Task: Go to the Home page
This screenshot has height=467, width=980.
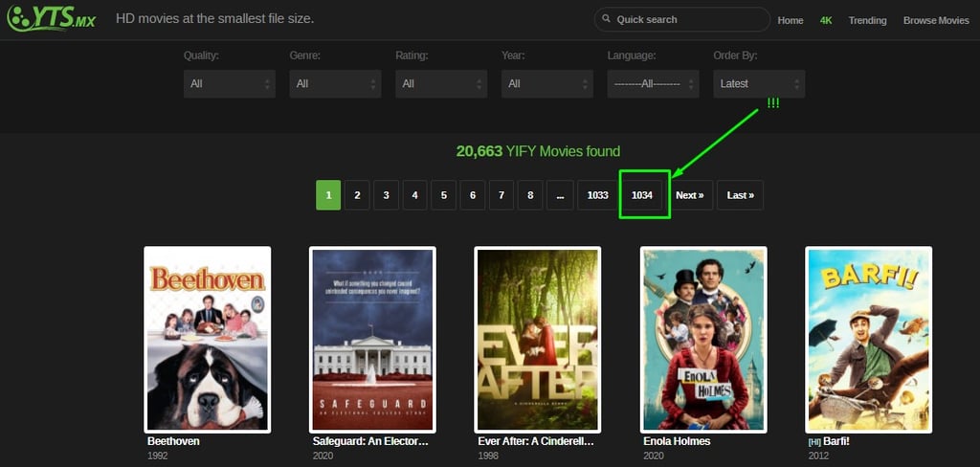Action: tap(790, 20)
